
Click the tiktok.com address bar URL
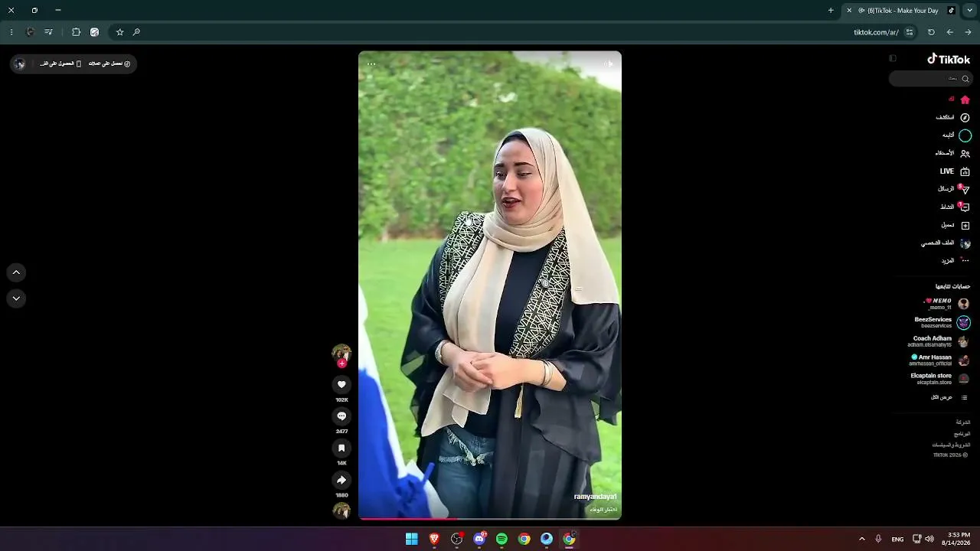point(876,32)
